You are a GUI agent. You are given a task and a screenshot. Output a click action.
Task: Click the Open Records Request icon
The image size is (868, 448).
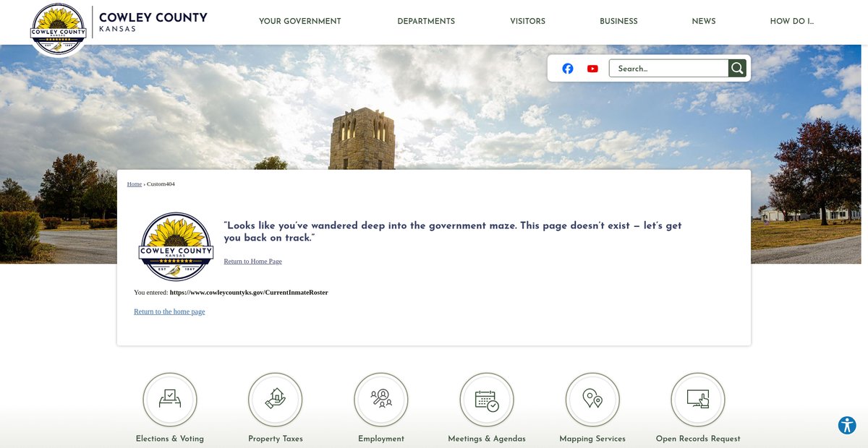(698, 400)
